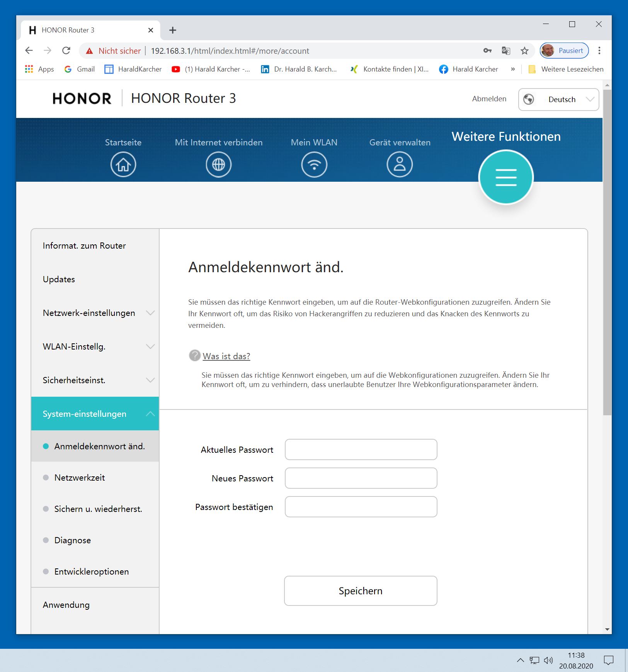Screen dimensions: 628x672
Task: Open the teal Weitere Funktionen menu circle
Action: coord(506,177)
